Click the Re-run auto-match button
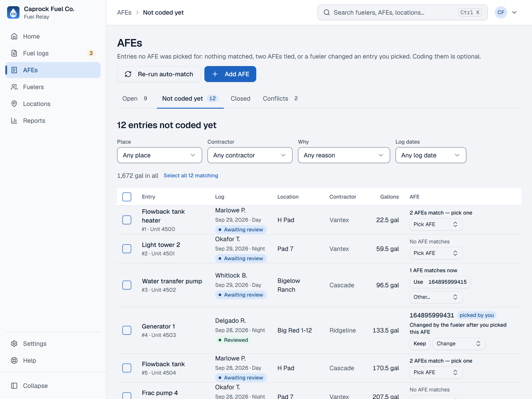 [x=159, y=74]
